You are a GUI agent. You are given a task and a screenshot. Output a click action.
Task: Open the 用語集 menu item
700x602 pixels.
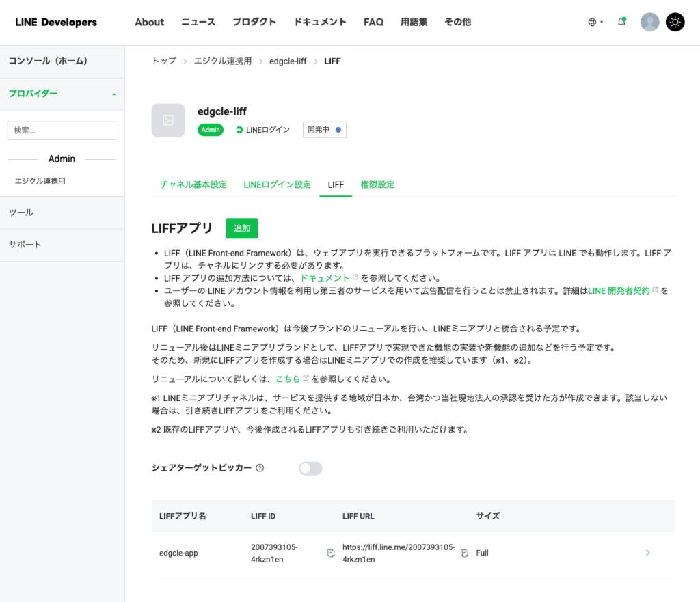pos(414,22)
